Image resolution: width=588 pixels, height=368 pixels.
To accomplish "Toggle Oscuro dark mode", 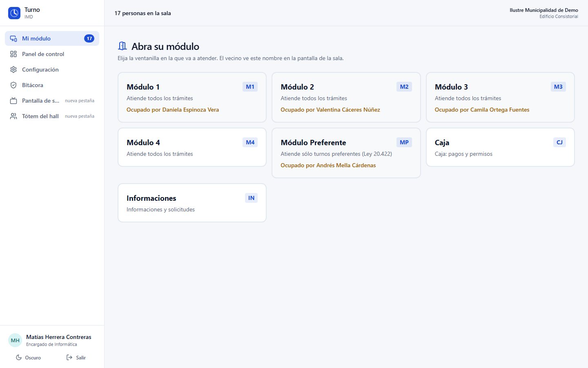I will tap(28, 357).
